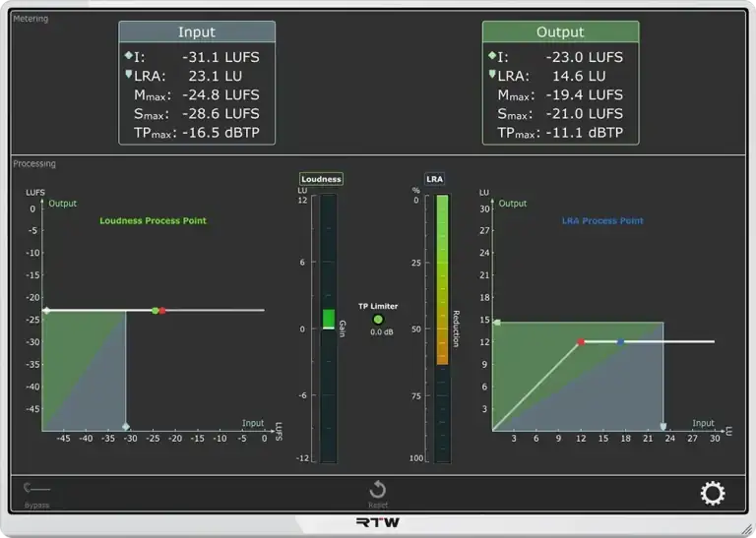This screenshot has height=538, width=756.
Task: Click the Output TPmax -11.1 dBTP value
Action: (x=585, y=133)
